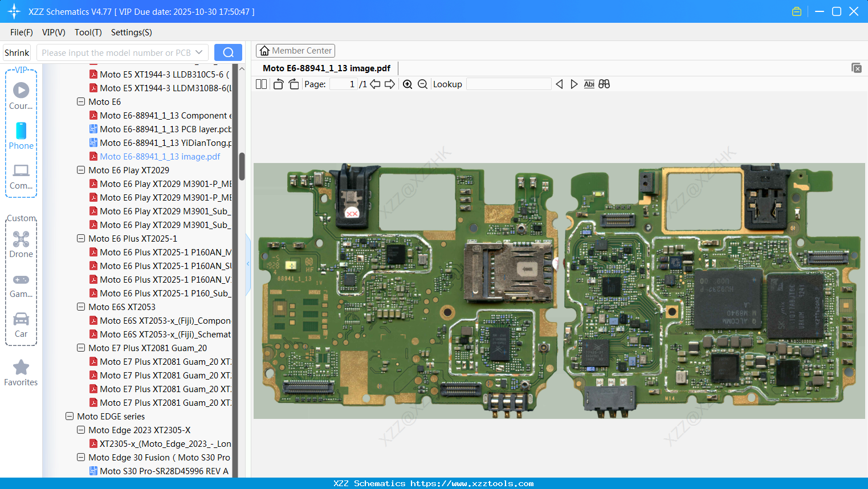The height and width of the screenshot is (489, 868).
Task: Open Moto E6-88941_1_13 PCB layer file
Action: click(x=165, y=129)
